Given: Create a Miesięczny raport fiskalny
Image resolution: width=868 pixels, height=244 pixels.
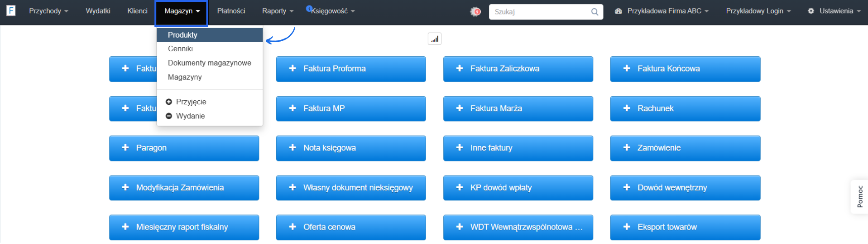Looking at the screenshot, I should pyautogui.click(x=184, y=227).
